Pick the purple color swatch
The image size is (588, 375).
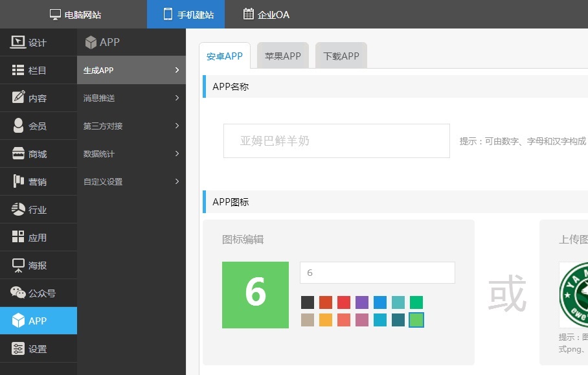[x=362, y=302]
